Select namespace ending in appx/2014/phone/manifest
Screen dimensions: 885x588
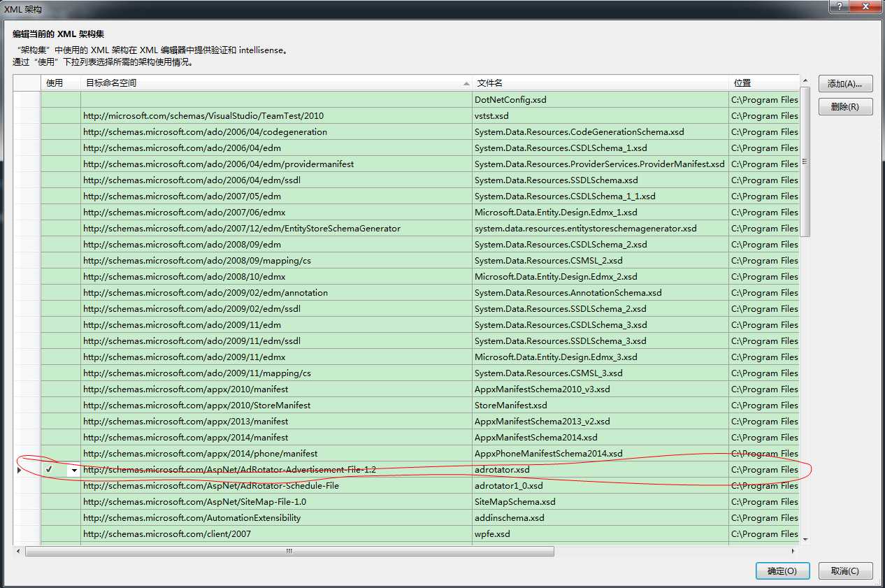277,454
